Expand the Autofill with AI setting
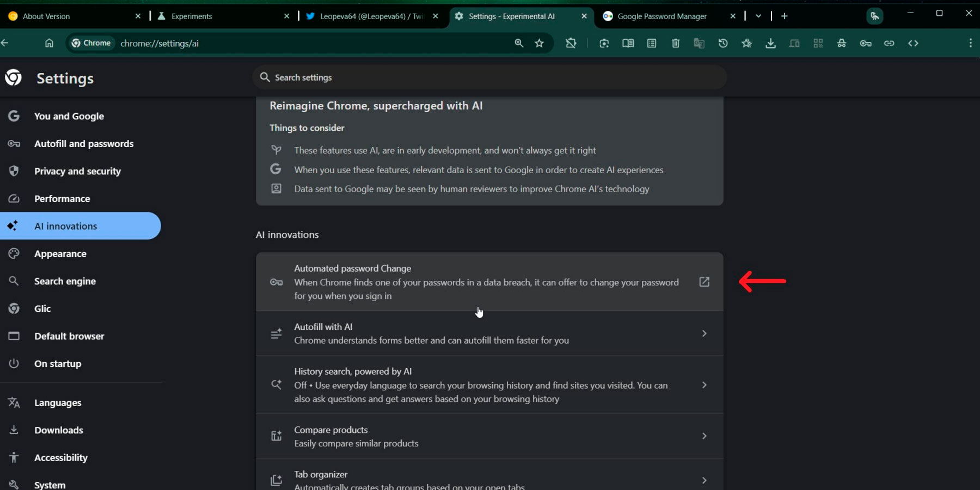 point(704,333)
